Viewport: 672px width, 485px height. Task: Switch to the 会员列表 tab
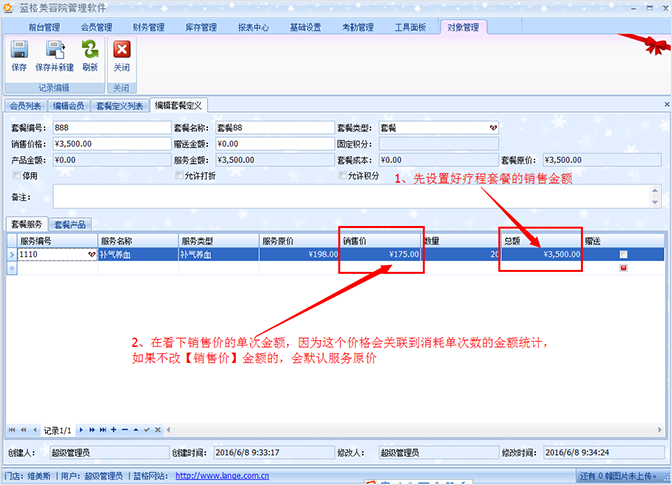[x=27, y=105]
